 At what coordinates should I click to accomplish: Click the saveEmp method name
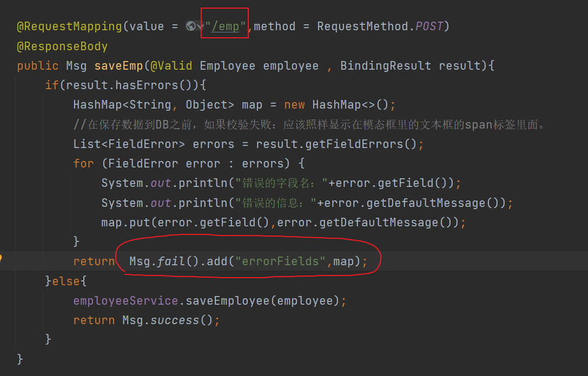click(x=118, y=66)
